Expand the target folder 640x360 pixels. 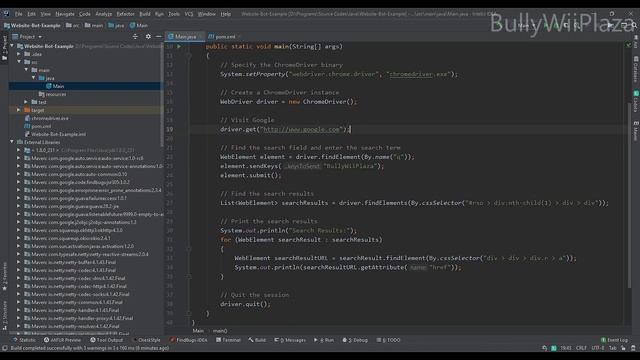[x=19, y=110]
